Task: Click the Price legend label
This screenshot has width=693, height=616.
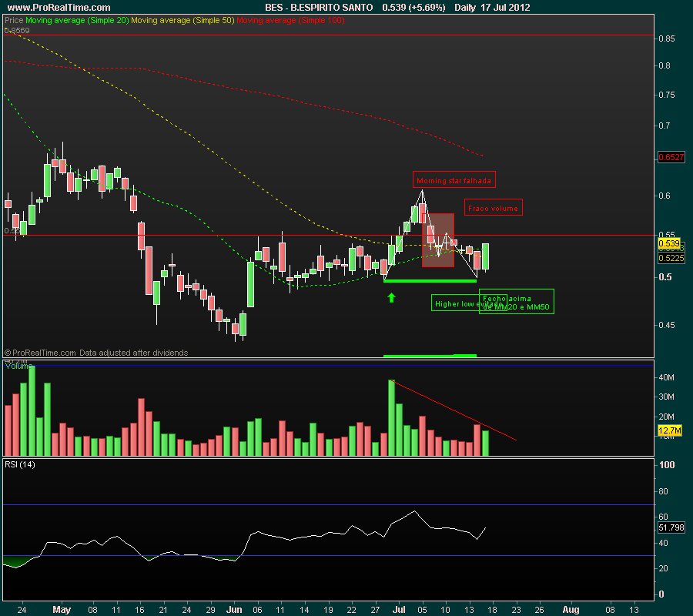Action: coord(14,20)
